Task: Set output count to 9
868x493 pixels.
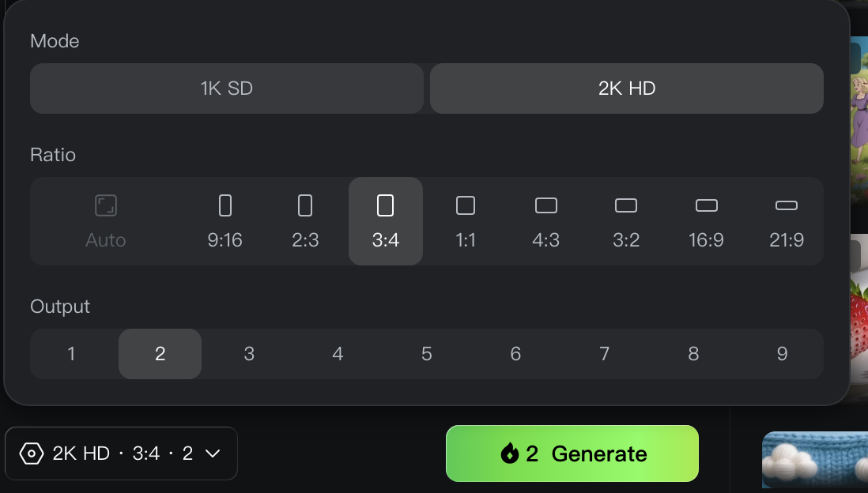Action: 782,354
